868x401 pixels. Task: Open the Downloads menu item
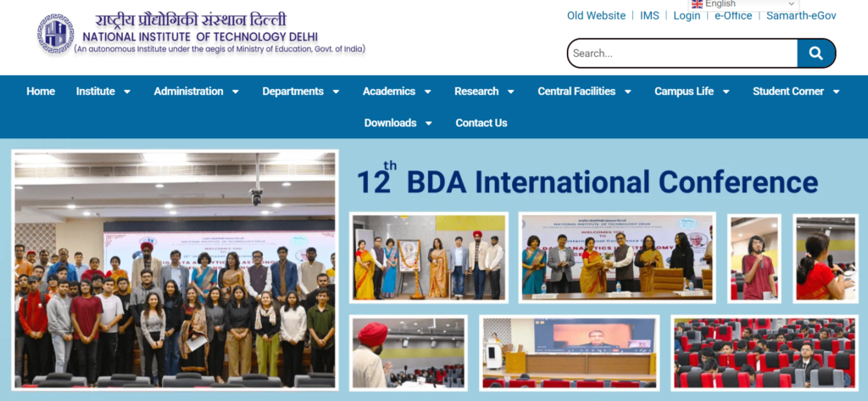390,123
